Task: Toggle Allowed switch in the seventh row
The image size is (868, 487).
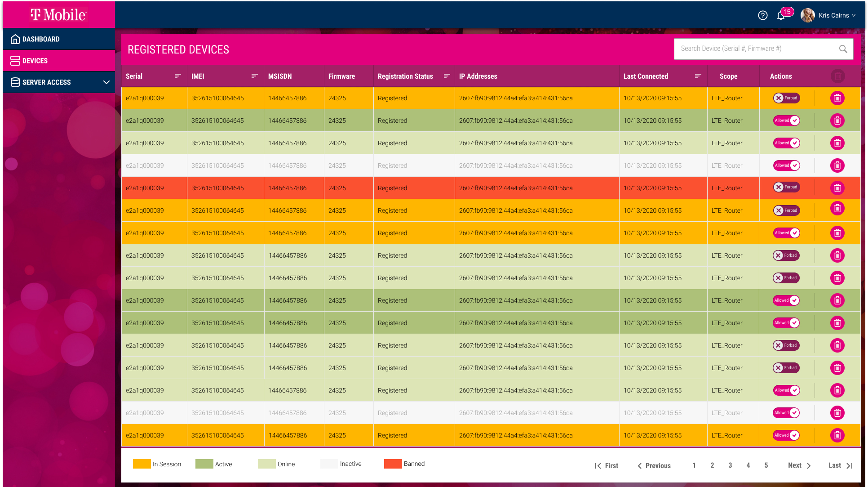Action: click(x=786, y=233)
